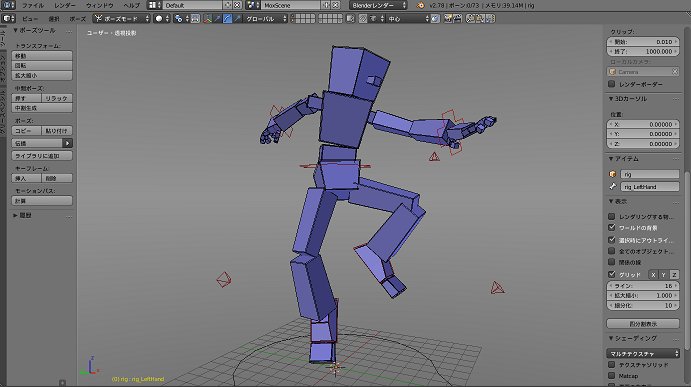The height and width of the screenshot is (387, 691).
Task: Open the Pose menu in 3D header
Action: [x=78, y=19]
